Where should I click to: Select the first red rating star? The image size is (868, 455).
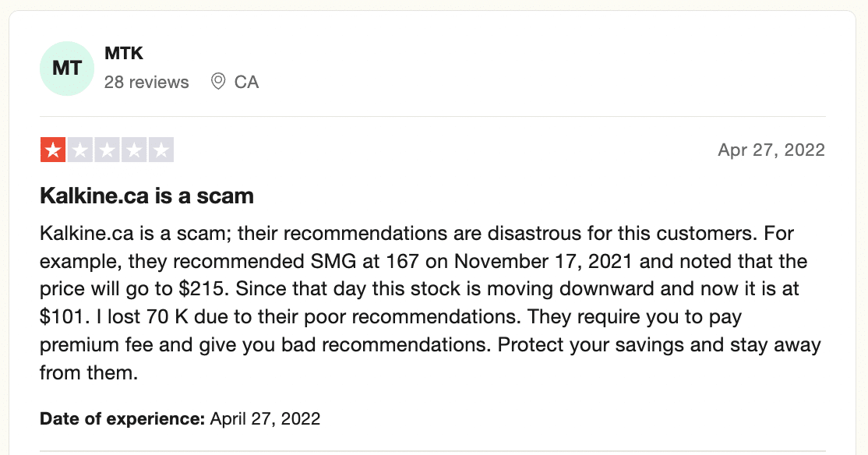[53, 150]
